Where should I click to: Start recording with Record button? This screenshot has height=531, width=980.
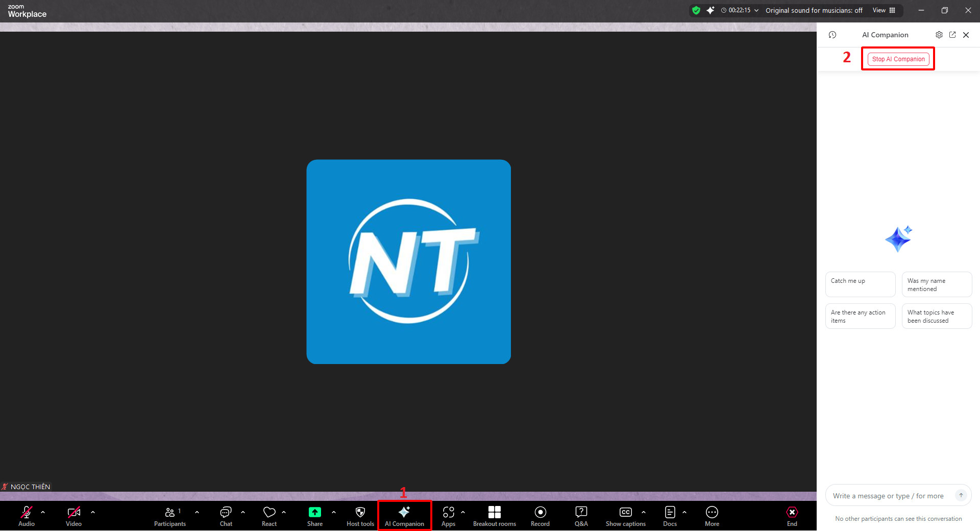[540, 516]
